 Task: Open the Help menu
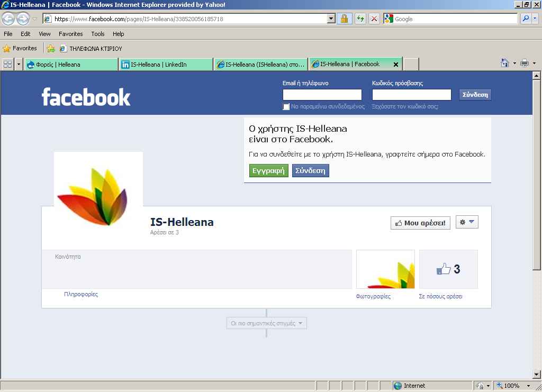pos(118,34)
